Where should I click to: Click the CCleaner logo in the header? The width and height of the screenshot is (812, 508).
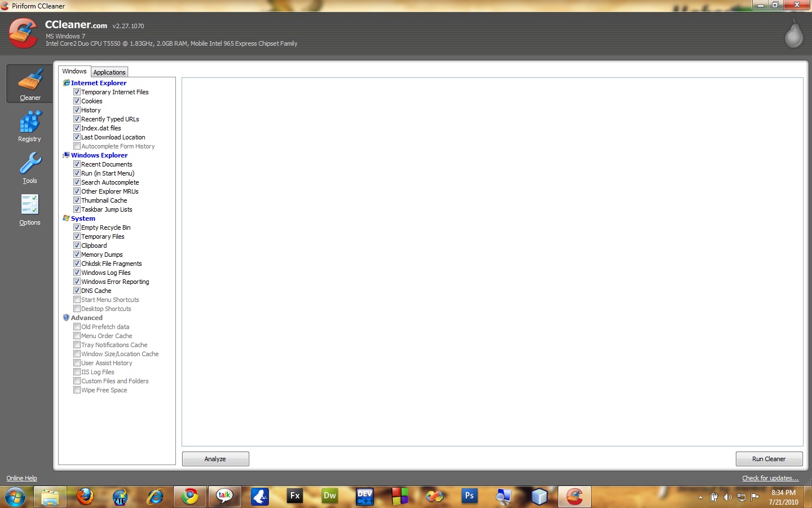23,32
